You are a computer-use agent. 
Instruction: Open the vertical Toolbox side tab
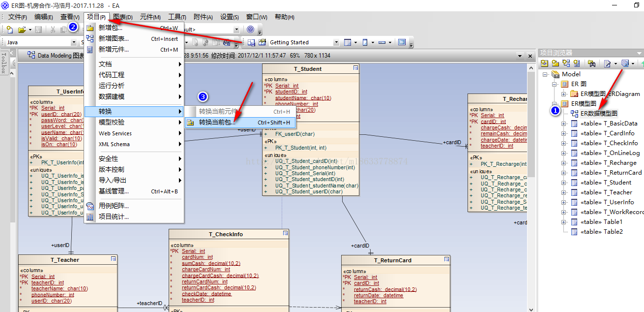point(4,63)
